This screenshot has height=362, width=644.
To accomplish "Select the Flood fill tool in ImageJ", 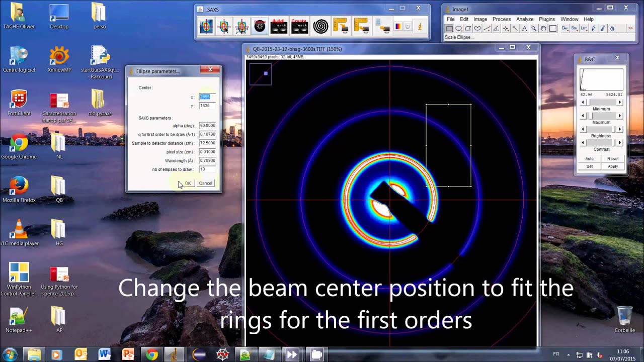I will point(612,28).
